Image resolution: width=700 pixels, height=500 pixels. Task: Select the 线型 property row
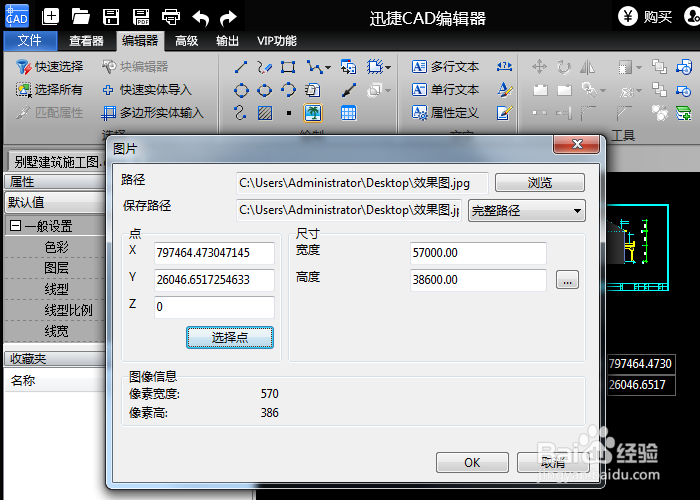click(55, 289)
